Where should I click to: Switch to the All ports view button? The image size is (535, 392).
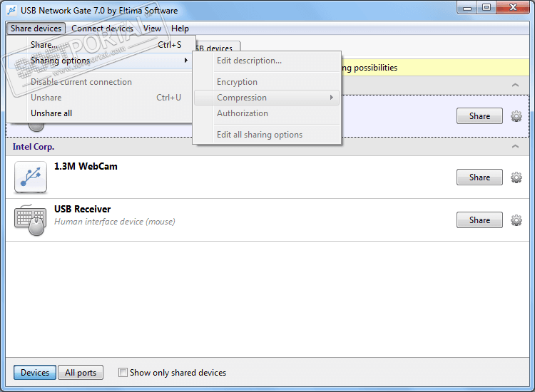tap(81, 372)
